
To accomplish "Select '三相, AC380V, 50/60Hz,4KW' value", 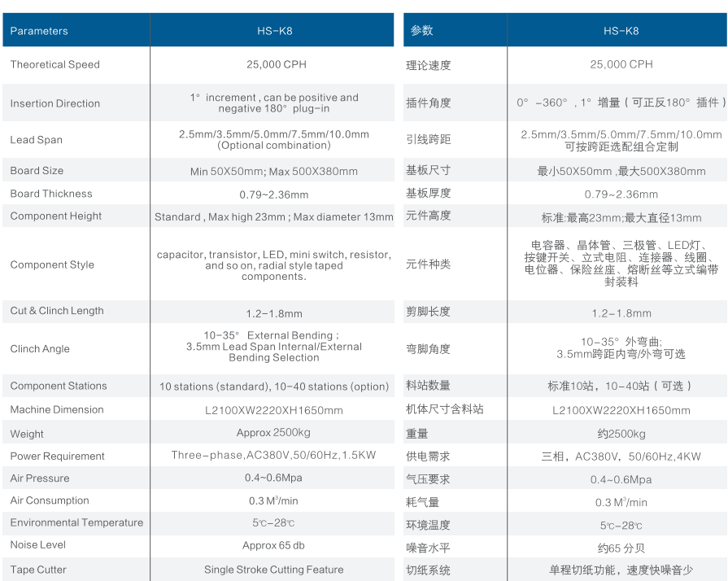I will point(621,456).
